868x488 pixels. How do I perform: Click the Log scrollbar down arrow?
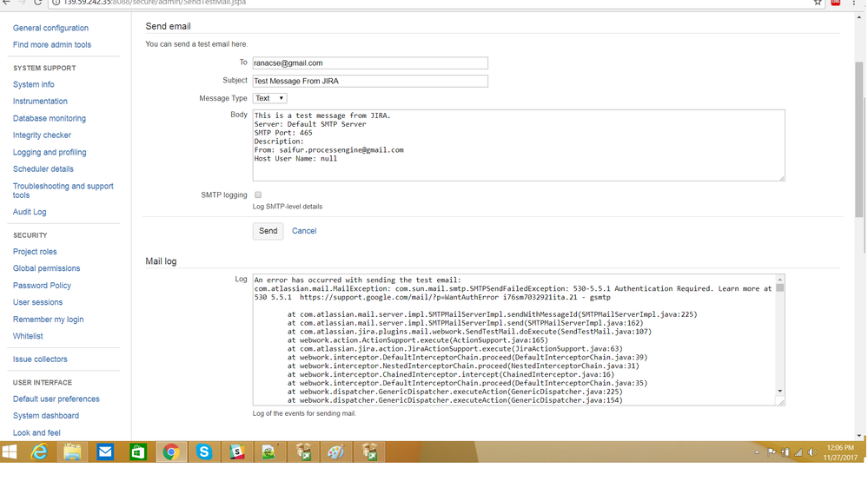point(780,391)
